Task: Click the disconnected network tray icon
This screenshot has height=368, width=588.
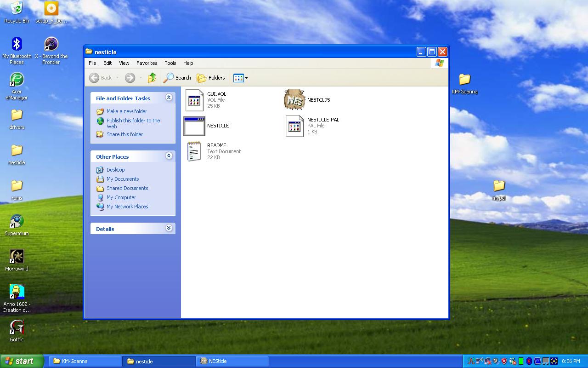Action: click(x=488, y=361)
